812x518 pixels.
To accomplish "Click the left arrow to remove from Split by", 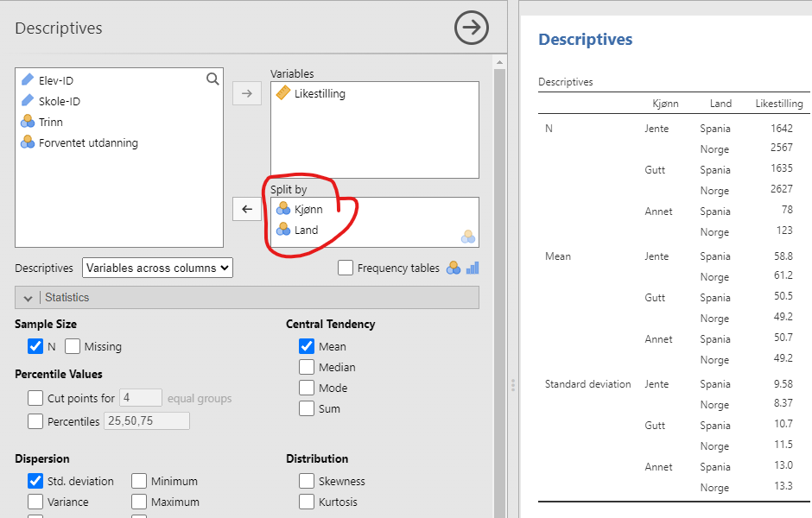I will pos(247,209).
